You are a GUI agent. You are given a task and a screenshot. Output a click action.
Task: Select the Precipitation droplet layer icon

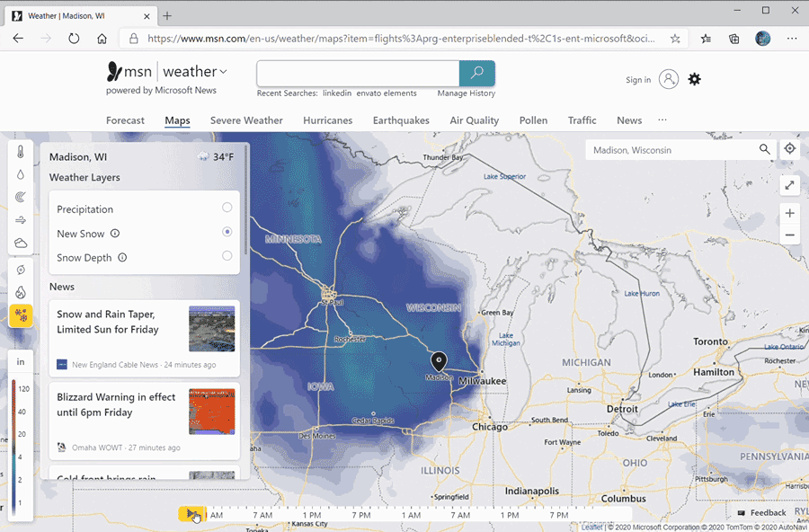pos(21,174)
